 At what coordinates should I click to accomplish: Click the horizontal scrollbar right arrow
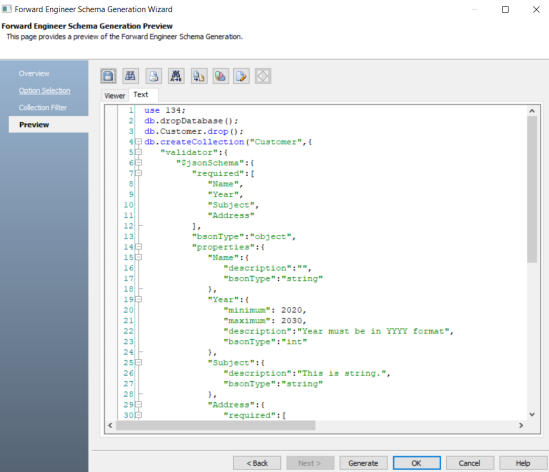(x=521, y=425)
